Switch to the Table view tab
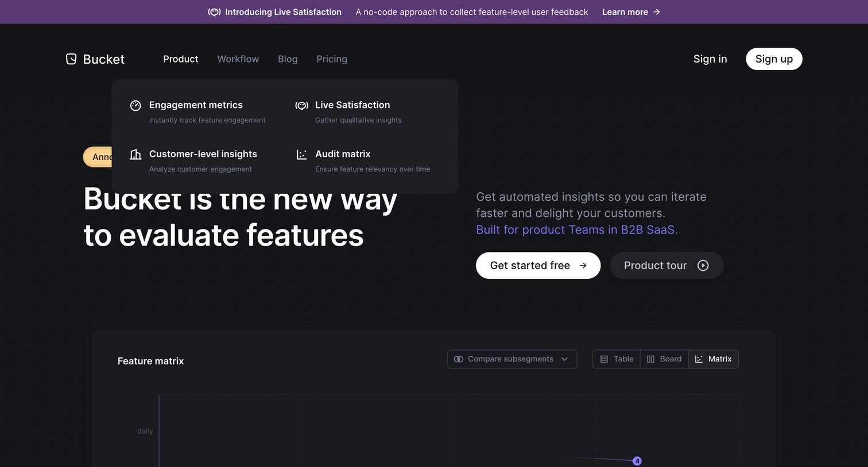Screen dimensions: 868x467 [617, 359]
